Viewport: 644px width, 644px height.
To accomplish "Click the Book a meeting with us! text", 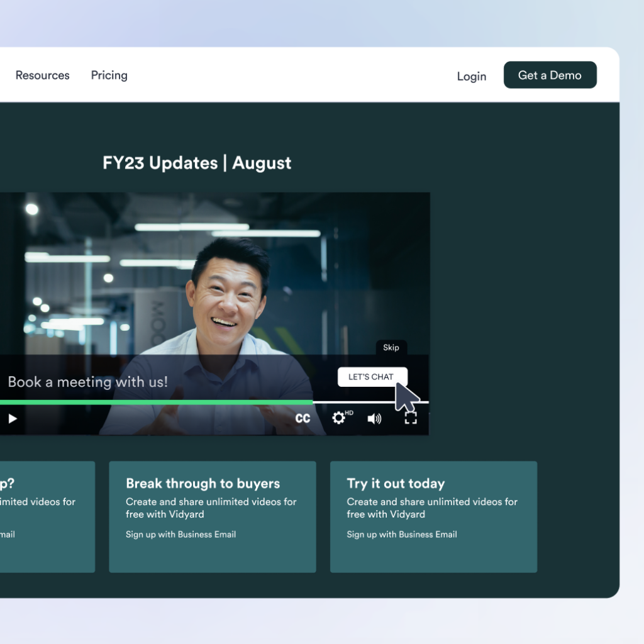I will tap(87, 382).
